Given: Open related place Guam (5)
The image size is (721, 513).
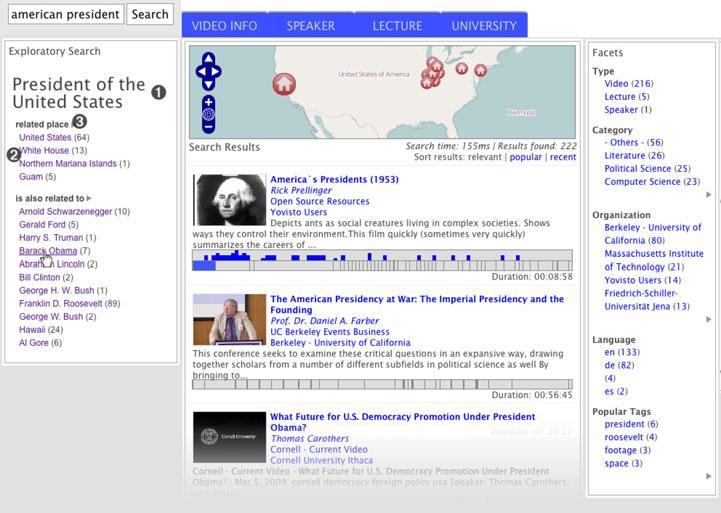Looking at the screenshot, I should click(37, 177).
